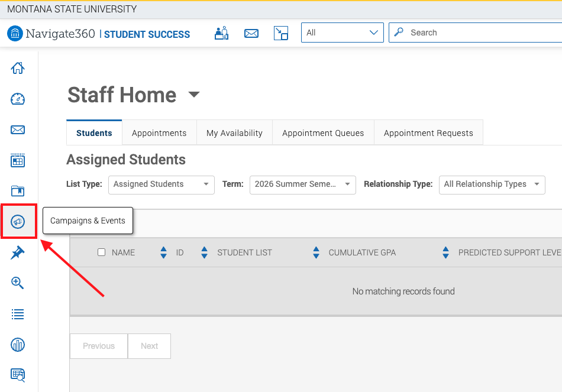This screenshot has height=392, width=562.
Task: Open the envelope messages icon in sidebar
Action: click(x=18, y=129)
